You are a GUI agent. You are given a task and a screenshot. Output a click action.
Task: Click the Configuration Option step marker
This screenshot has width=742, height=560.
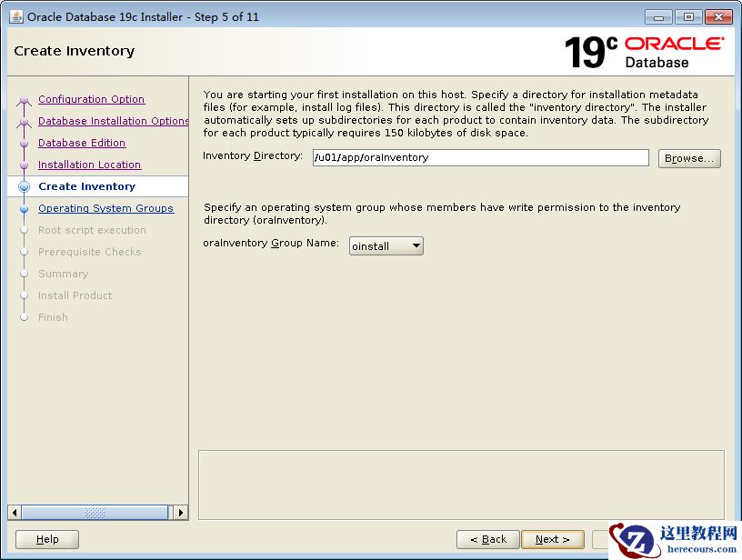coord(25,100)
